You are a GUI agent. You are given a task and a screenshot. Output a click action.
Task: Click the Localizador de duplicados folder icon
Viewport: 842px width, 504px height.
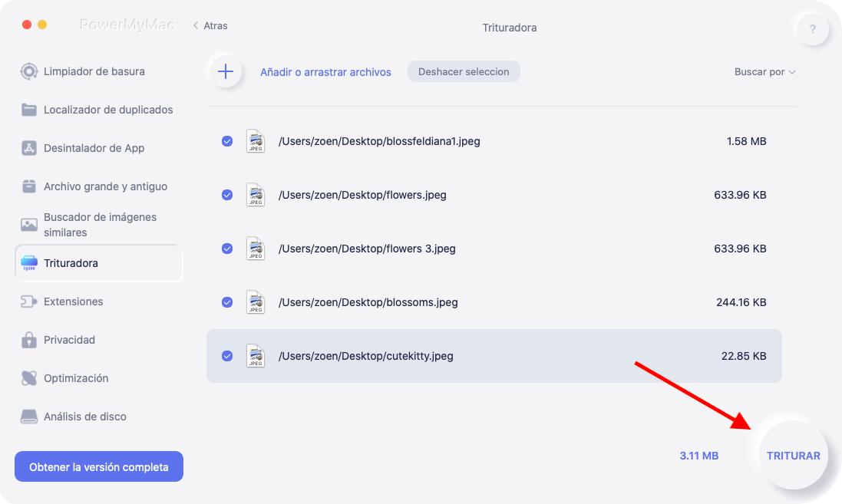[29, 110]
